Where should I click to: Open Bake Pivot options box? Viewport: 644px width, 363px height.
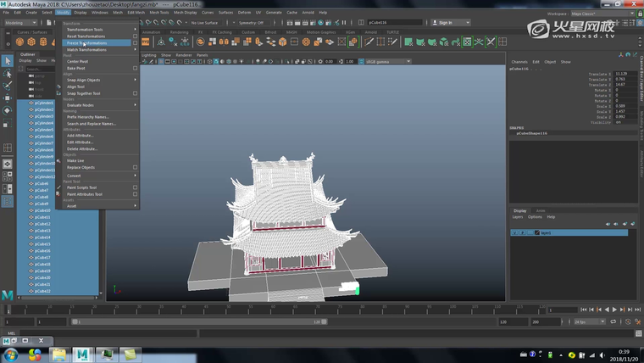tap(135, 68)
